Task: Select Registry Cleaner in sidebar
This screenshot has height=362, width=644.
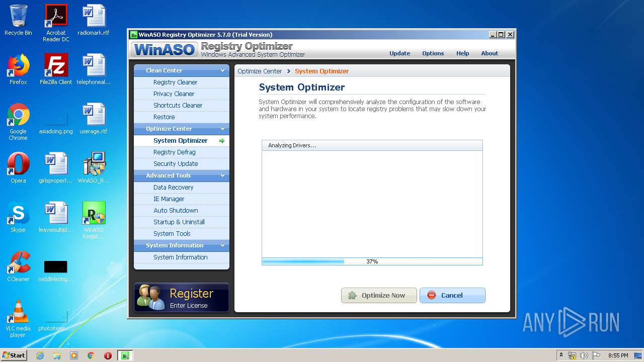Action: [x=181, y=82]
